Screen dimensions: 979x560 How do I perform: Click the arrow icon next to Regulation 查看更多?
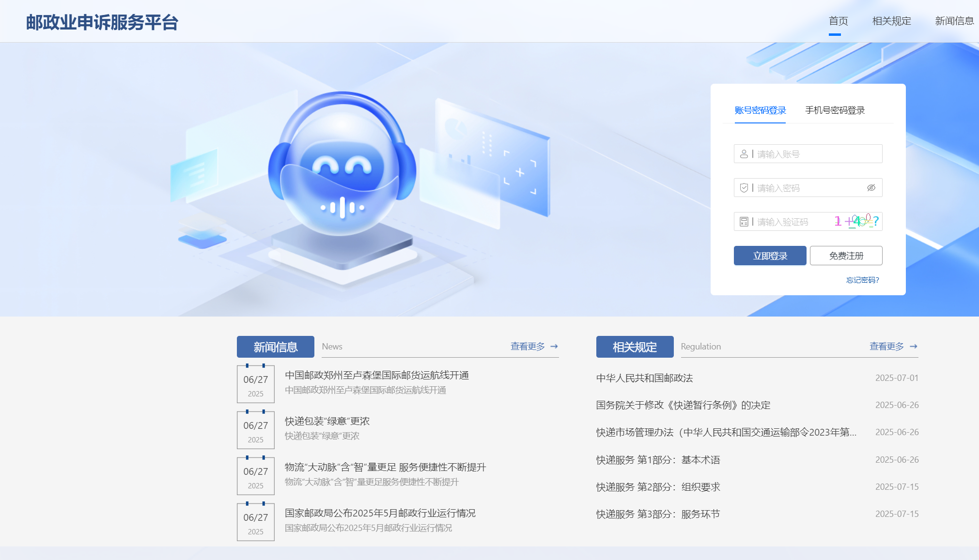pos(914,346)
